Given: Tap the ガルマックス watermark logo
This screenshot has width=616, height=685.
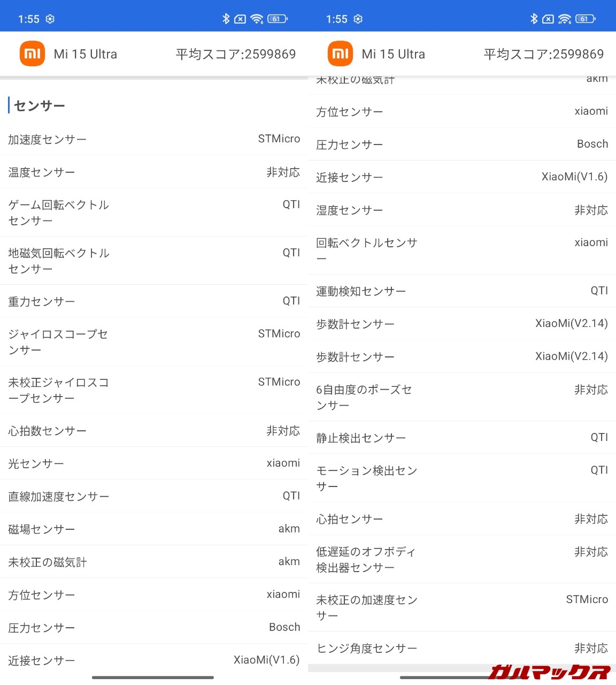Looking at the screenshot, I should tap(550, 672).
